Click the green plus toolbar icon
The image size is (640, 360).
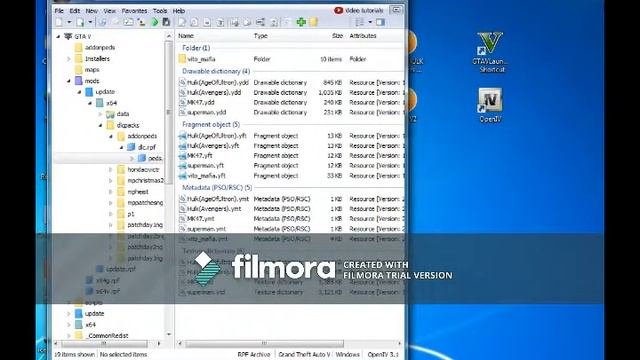[301, 22]
